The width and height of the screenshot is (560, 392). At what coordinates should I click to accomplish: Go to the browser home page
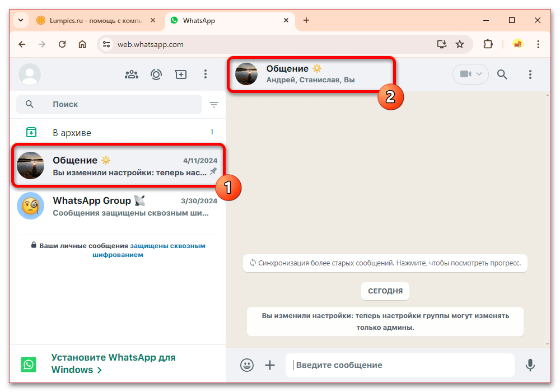(82, 44)
